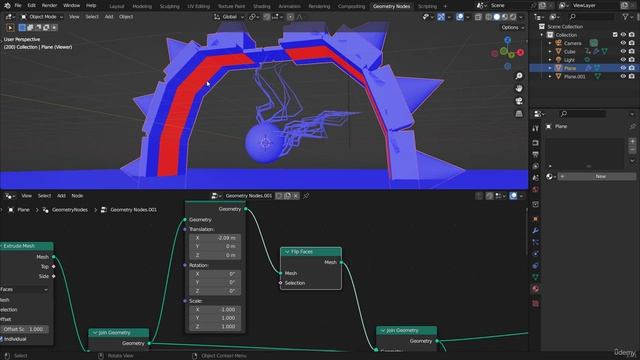Enable rendered viewport shading mode
Viewport: 640px width, 360px height.
tap(513, 17)
